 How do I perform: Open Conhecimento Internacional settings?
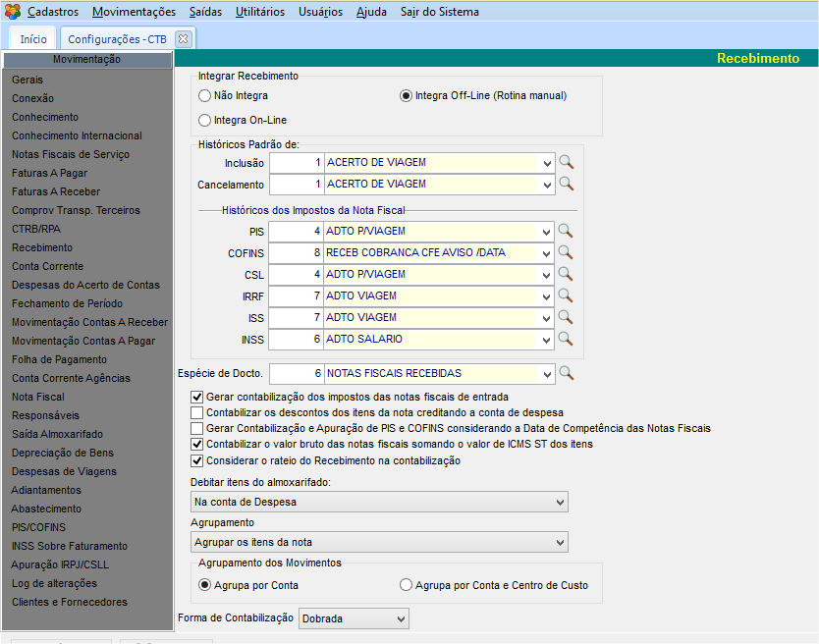point(77,135)
